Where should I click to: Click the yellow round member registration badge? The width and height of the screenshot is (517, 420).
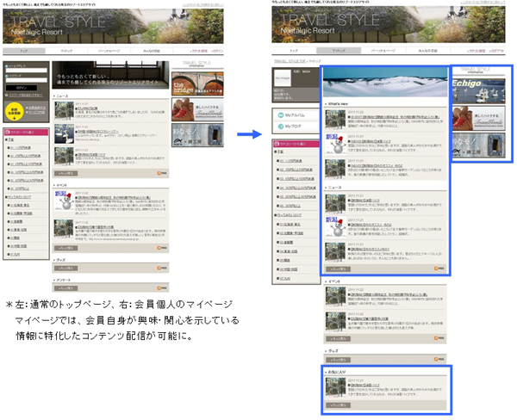click(x=14, y=111)
